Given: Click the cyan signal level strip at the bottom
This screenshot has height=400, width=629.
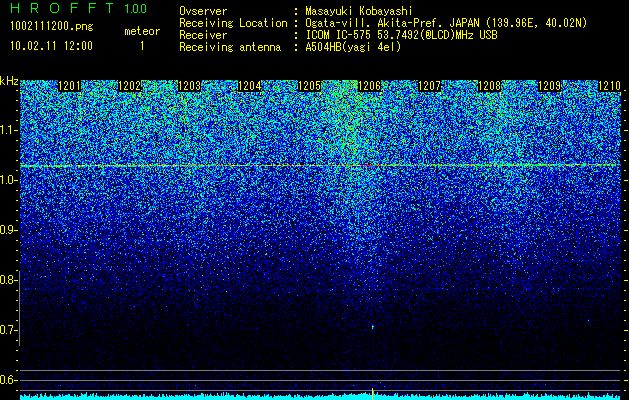Looking at the screenshot, I should point(321,397).
